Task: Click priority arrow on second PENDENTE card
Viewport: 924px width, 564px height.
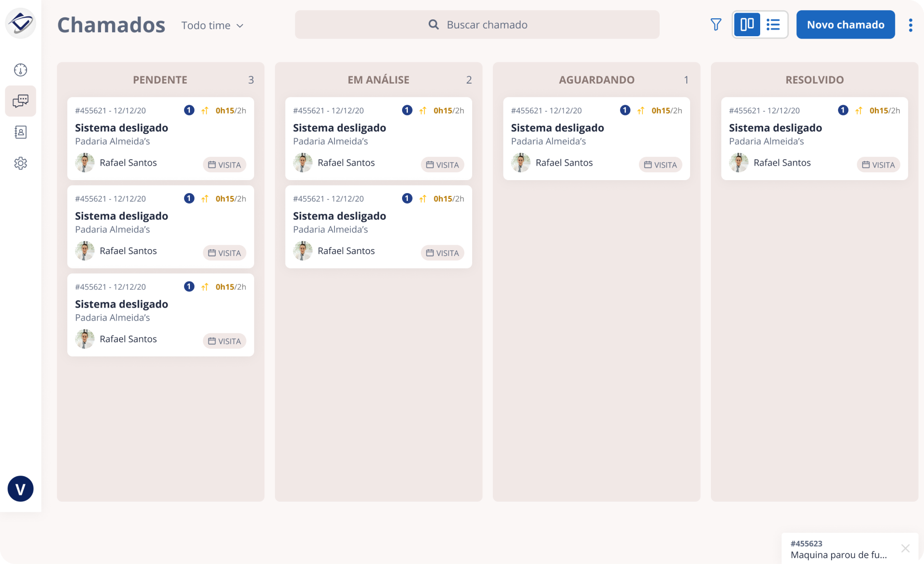Action: (x=205, y=199)
